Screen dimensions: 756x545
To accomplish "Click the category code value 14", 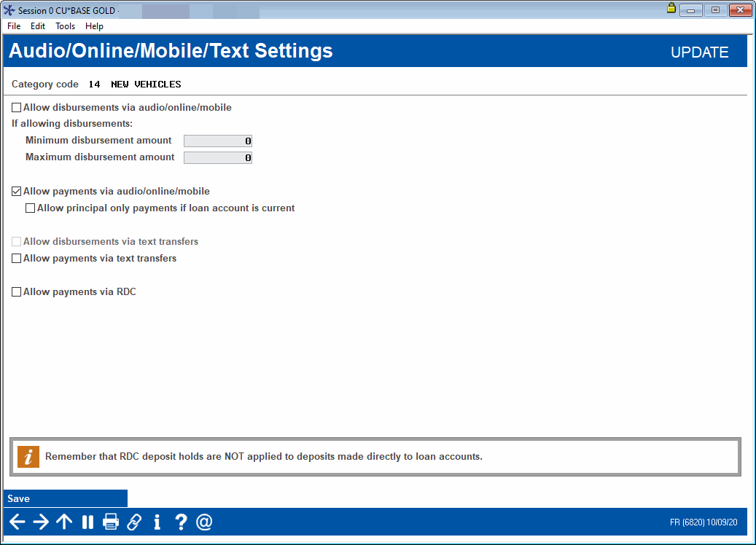I will [x=94, y=85].
